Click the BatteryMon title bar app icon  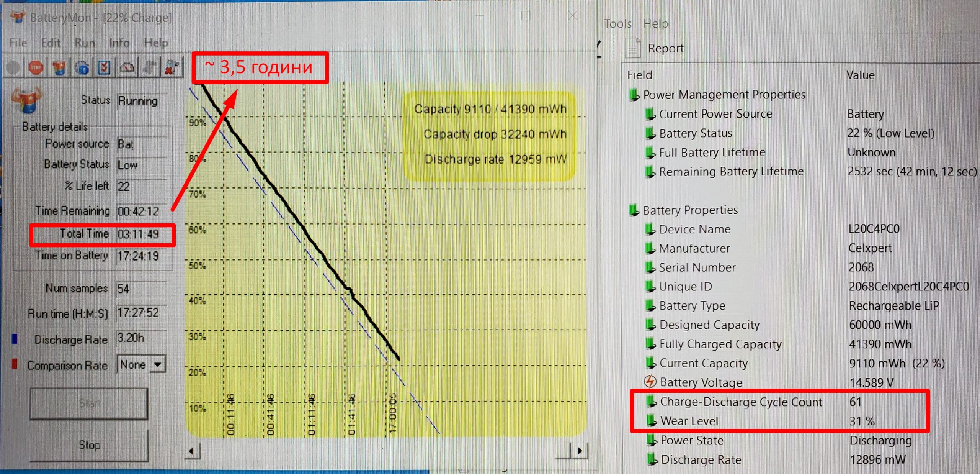pyautogui.click(x=18, y=17)
